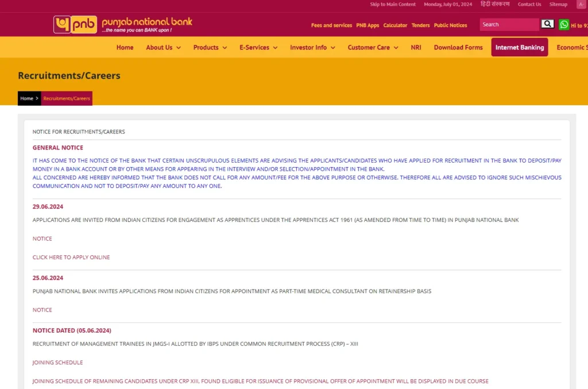Expand the Investor Info dropdown
Screen dimensions: 588x389
pyautogui.click(x=312, y=47)
